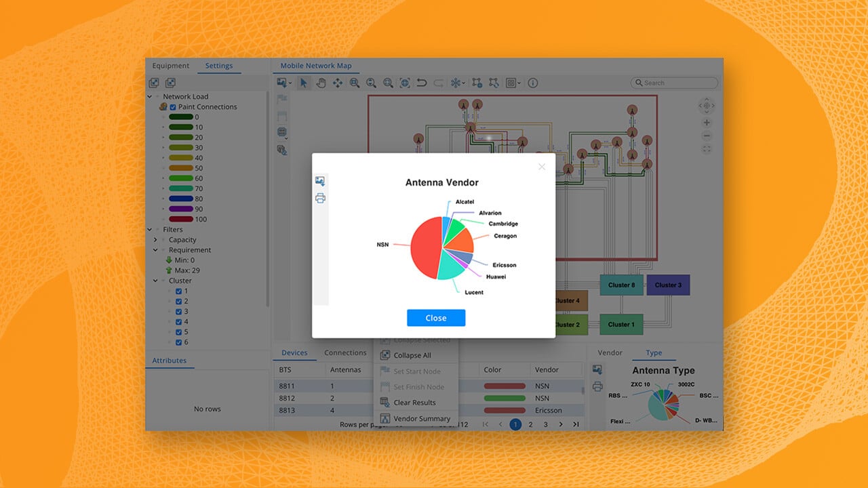Screen dimensions: 868x488
Task: Select the pointer arrow tool in map toolbar
Action: click(304, 83)
